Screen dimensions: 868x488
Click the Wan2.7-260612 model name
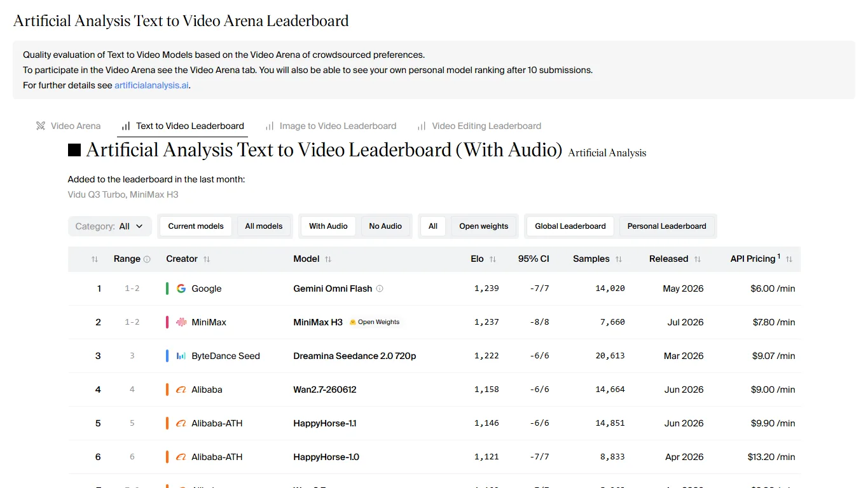click(x=325, y=390)
